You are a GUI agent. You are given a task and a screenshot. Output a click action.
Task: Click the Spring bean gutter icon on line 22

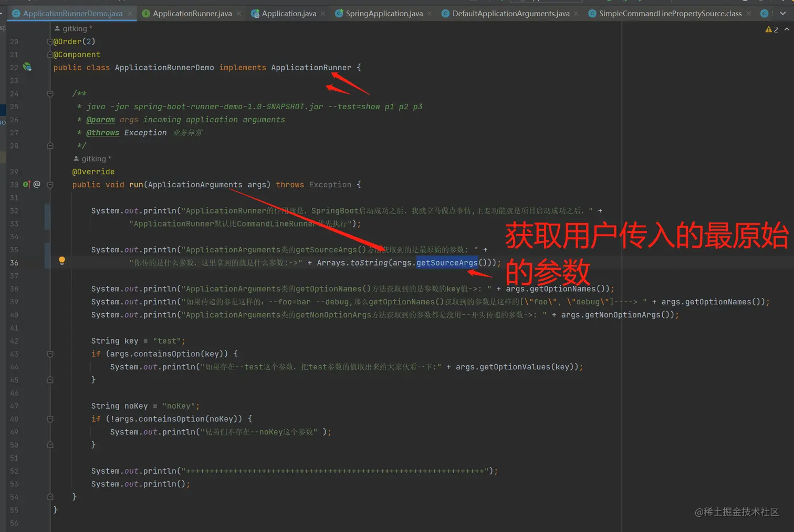pyautogui.click(x=27, y=67)
